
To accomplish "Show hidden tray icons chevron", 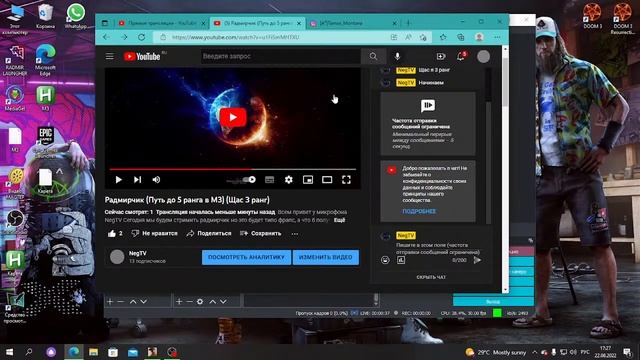I will (535, 352).
